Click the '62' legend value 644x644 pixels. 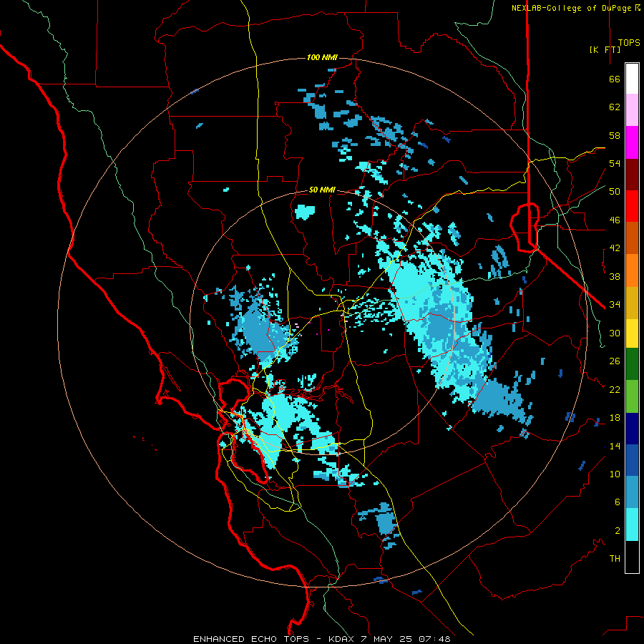(x=615, y=107)
